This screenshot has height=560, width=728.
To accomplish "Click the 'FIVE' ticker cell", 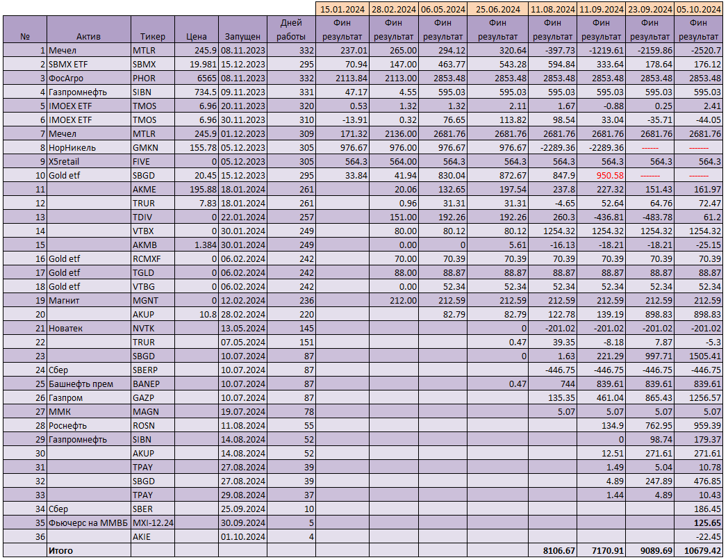I will click(x=153, y=162).
